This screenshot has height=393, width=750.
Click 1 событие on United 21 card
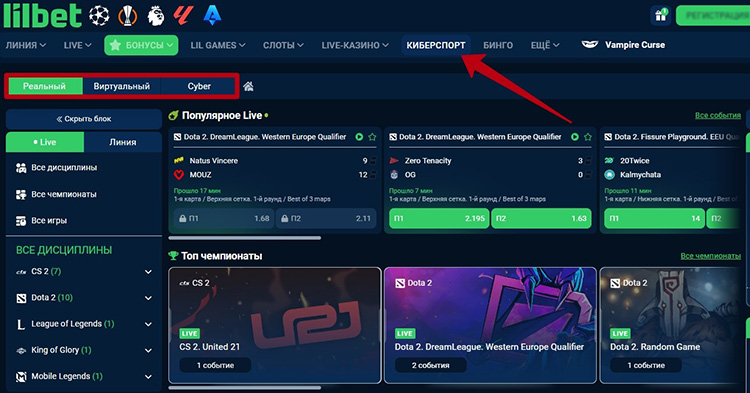(x=215, y=365)
